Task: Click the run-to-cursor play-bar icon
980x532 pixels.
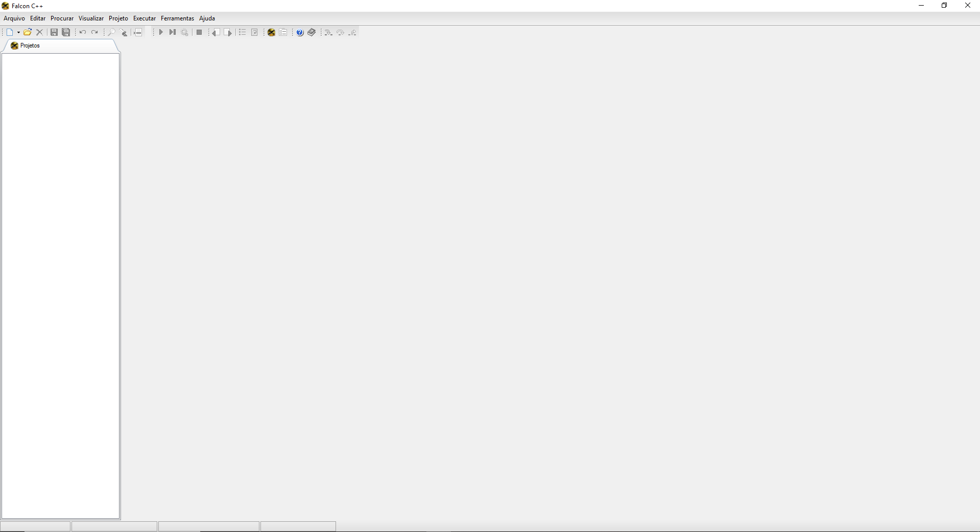Action: click(173, 32)
